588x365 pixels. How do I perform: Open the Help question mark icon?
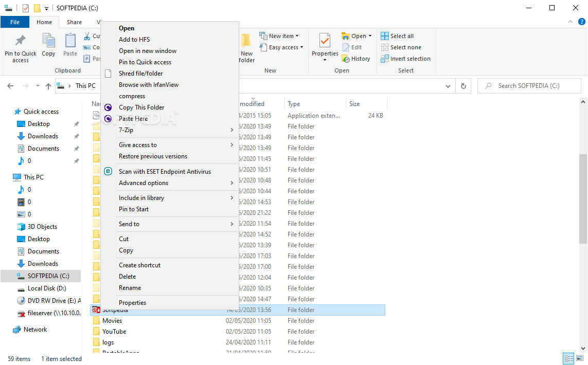tap(582, 22)
